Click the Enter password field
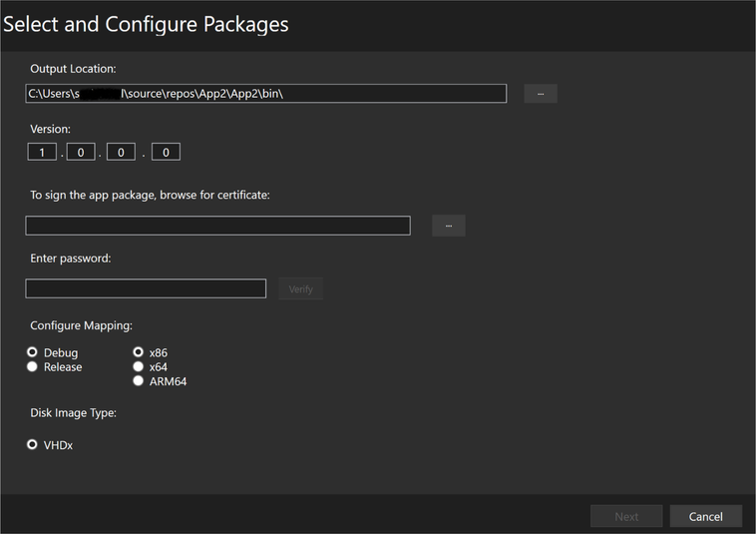 (146, 288)
